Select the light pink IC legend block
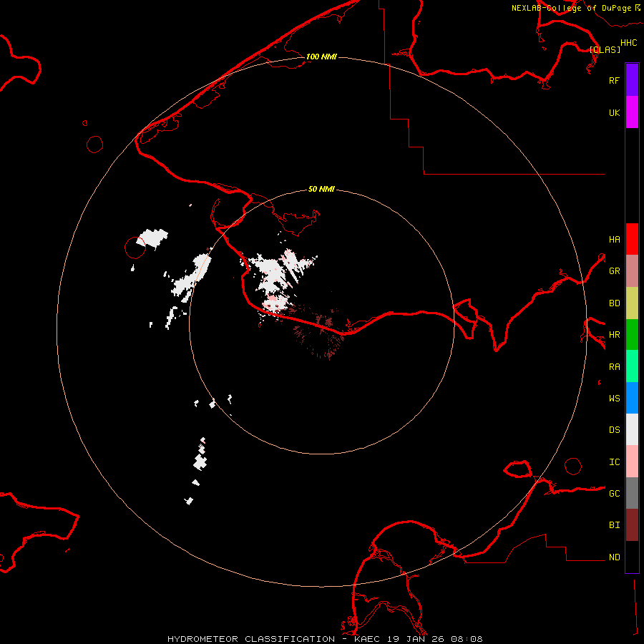 632,462
